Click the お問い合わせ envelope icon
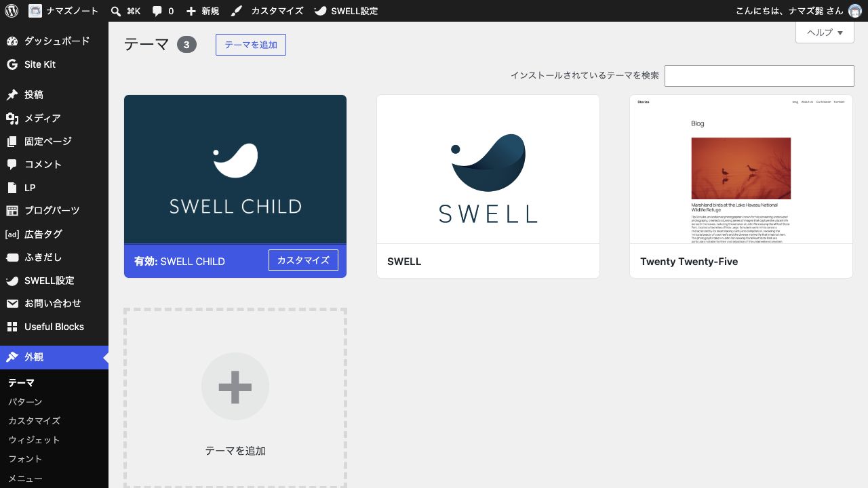Screen dimensions: 868x488 12,304
